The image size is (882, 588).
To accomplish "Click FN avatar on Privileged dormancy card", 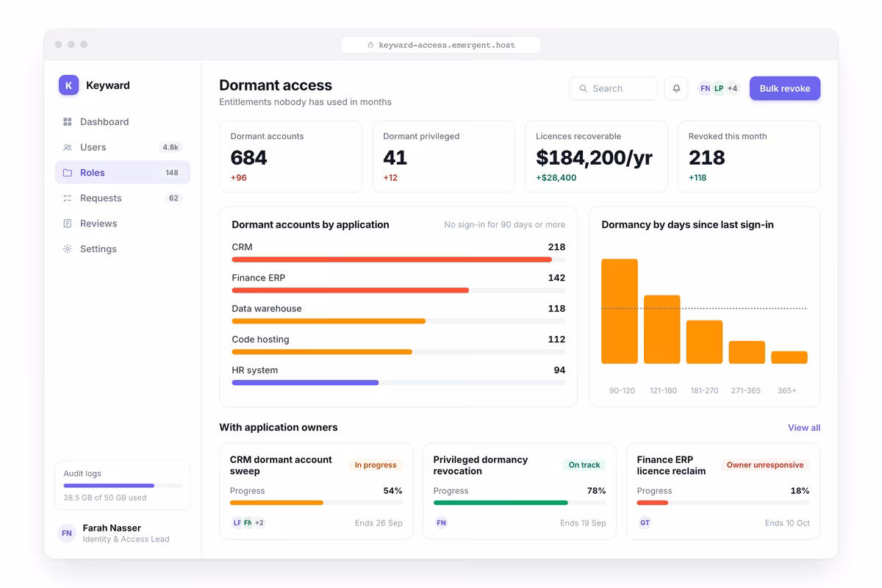I will pos(441,523).
